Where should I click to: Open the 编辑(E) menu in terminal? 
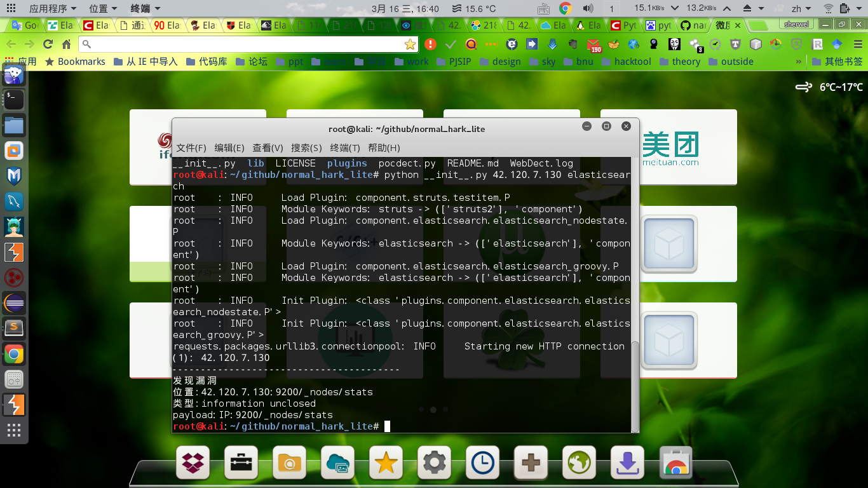point(229,147)
